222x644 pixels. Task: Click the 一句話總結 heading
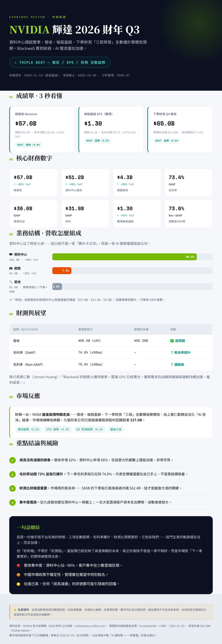coord(28,527)
